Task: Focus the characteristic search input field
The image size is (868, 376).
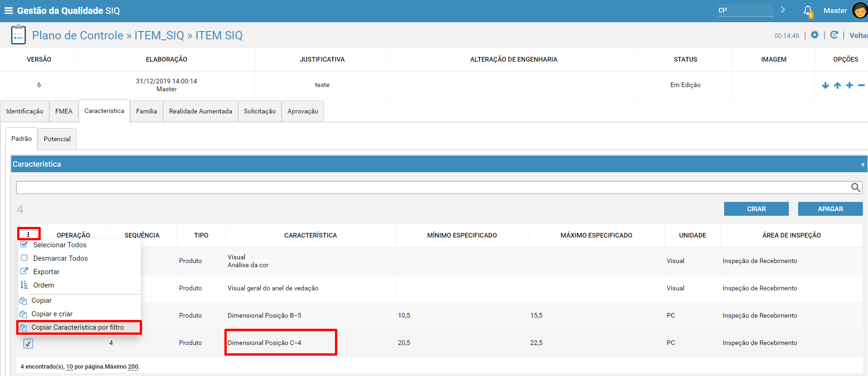Action: pyautogui.click(x=433, y=187)
